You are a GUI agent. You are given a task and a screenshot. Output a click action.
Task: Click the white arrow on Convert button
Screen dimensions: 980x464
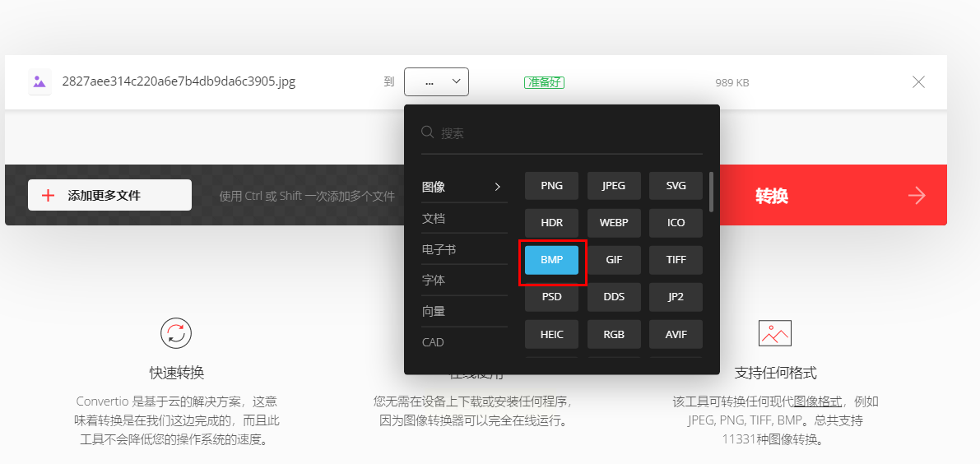click(917, 196)
